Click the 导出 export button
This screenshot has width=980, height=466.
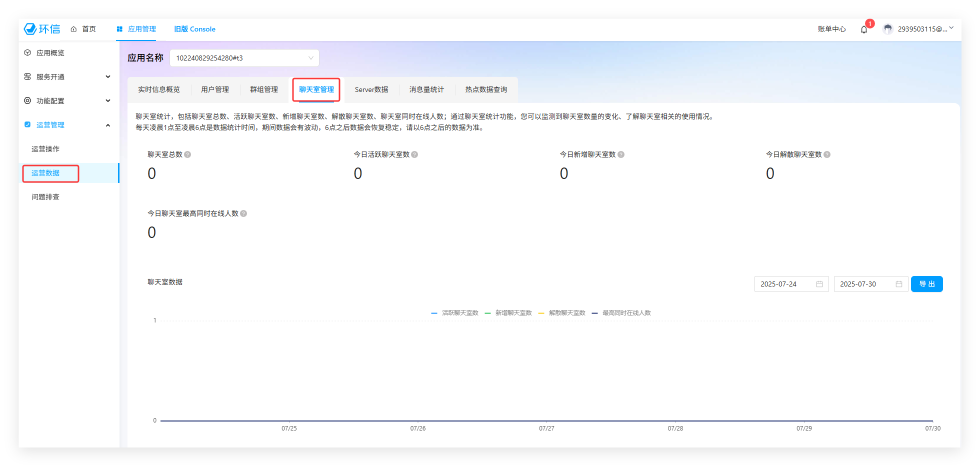[x=926, y=284]
